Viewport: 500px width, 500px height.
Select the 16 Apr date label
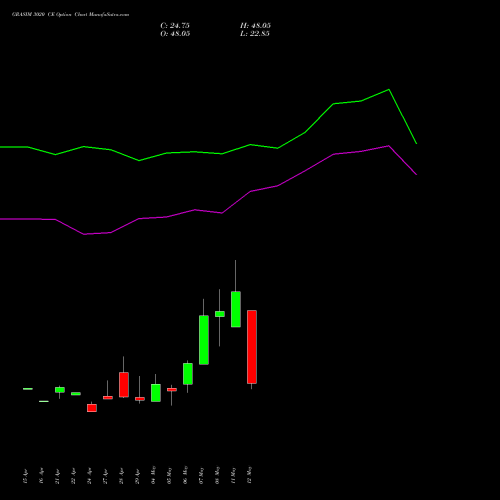41,476
